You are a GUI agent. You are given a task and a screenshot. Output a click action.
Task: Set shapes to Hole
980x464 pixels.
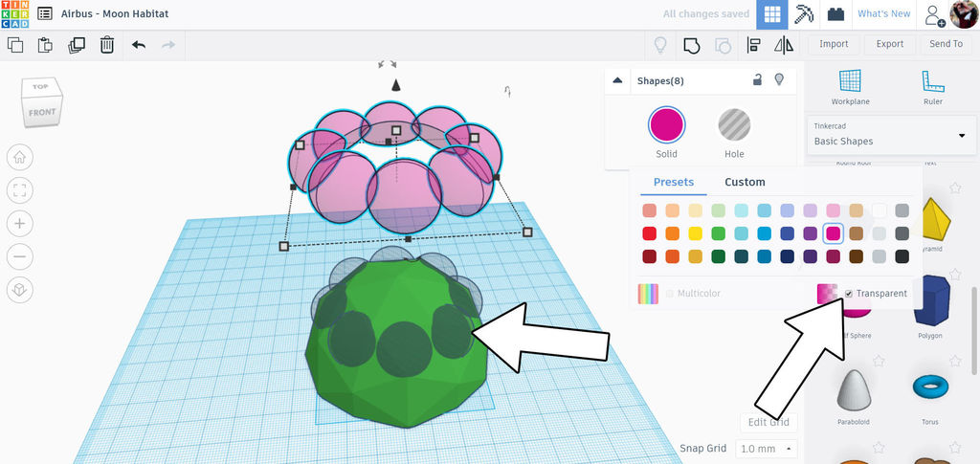pos(734,125)
